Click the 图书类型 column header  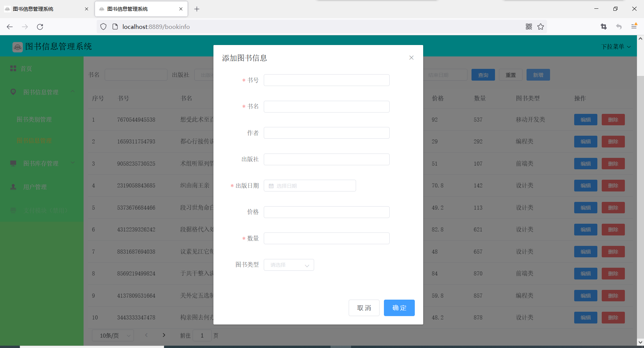tap(528, 98)
